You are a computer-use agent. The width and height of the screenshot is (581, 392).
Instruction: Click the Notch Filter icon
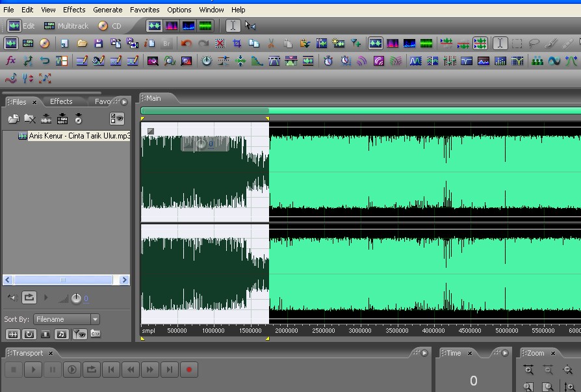point(467,60)
